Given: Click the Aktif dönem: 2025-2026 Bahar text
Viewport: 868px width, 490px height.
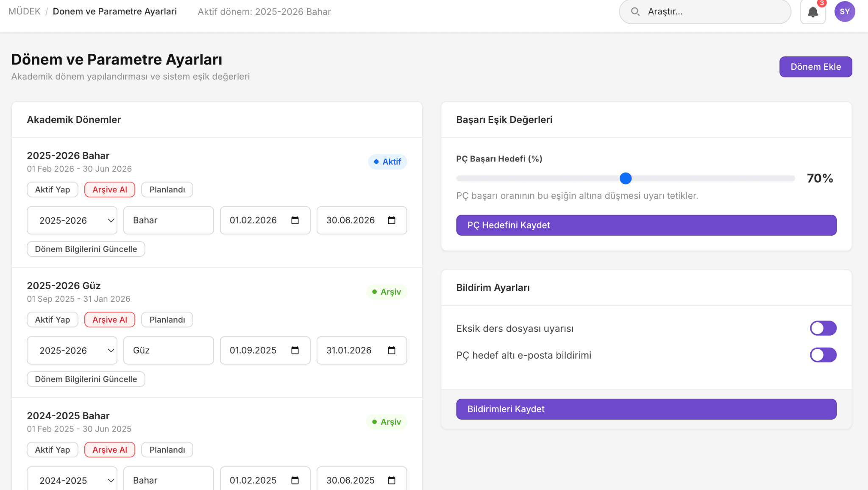Looking at the screenshot, I should (264, 12).
